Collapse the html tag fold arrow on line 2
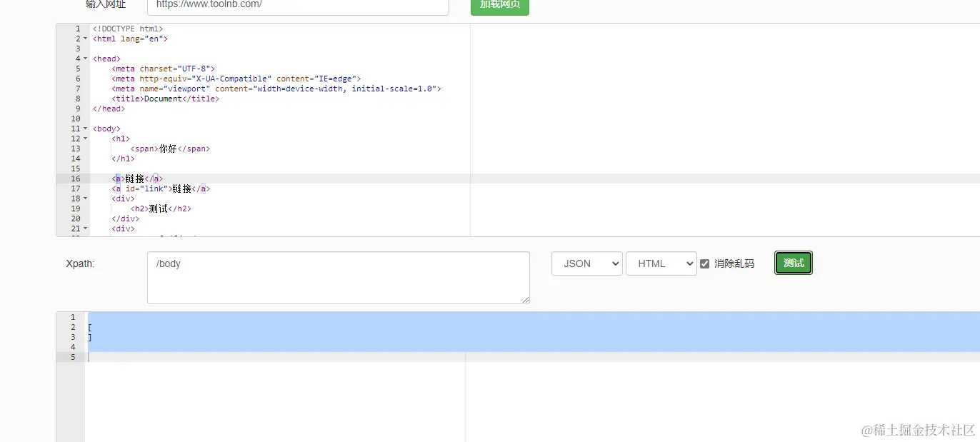This screenshot has width=980, height=442. [x=86, y=39]
